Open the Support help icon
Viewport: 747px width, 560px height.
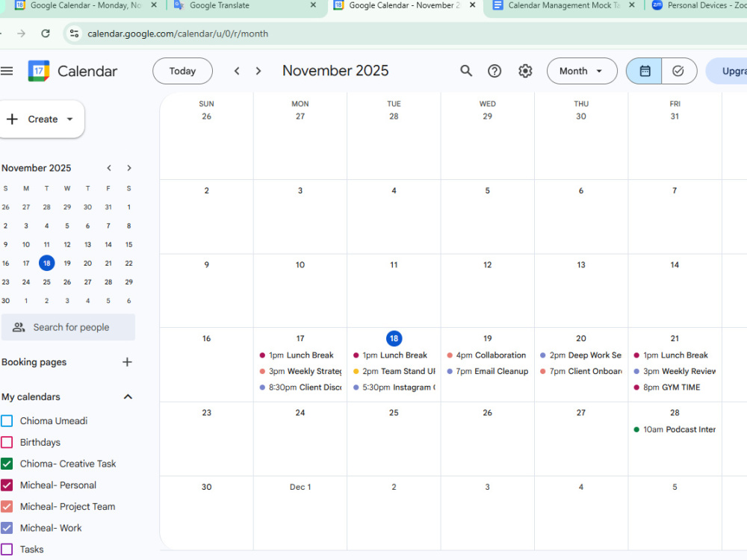(x=495, y=71)
